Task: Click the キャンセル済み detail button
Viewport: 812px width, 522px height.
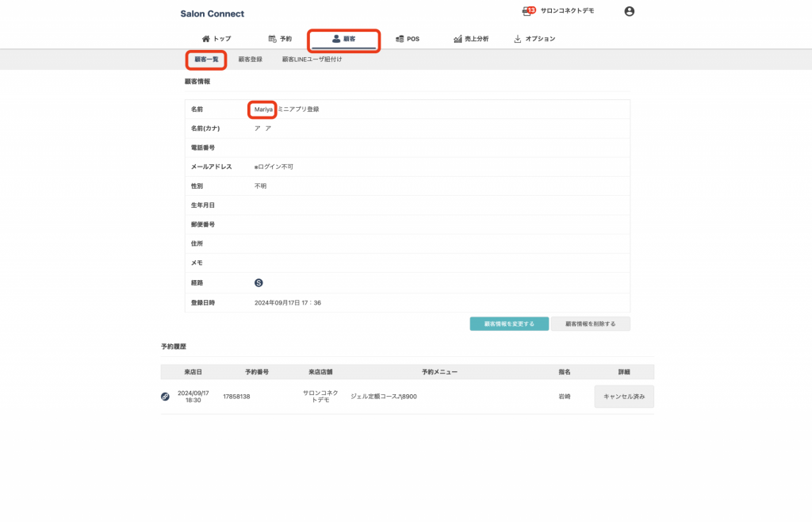Action: tap(623, 397)
